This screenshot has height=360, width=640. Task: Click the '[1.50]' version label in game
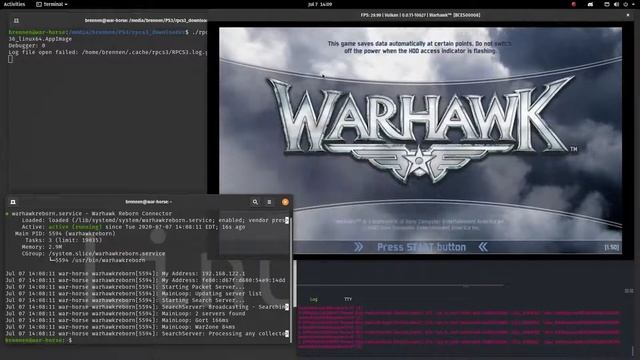click(x=611, y=247)
